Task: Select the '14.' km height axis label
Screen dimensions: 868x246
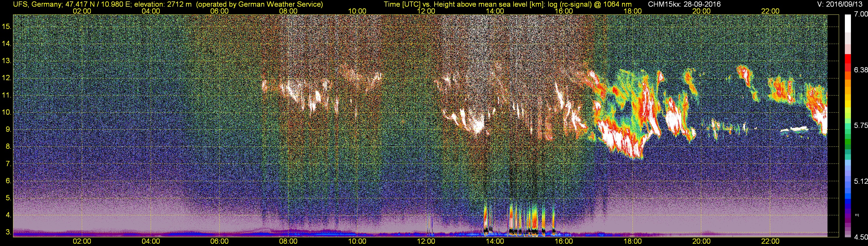Action: [7, 44]
